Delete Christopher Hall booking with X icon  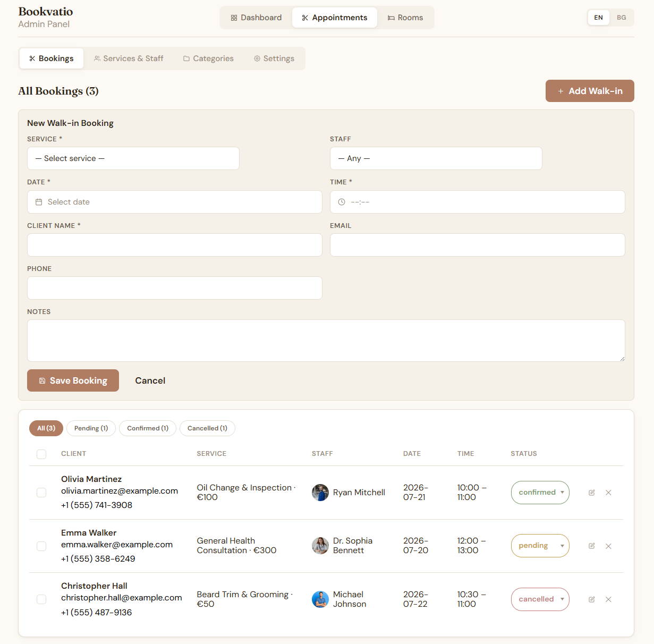608,599
